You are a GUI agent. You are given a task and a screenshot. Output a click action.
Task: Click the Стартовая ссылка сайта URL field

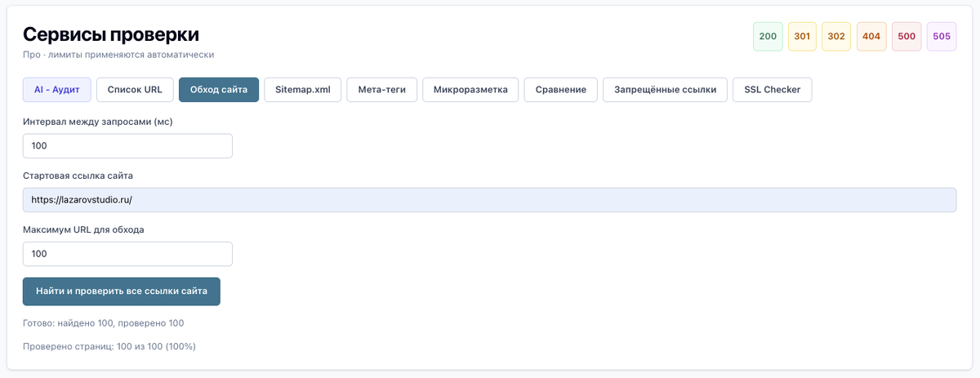point(489,200)
